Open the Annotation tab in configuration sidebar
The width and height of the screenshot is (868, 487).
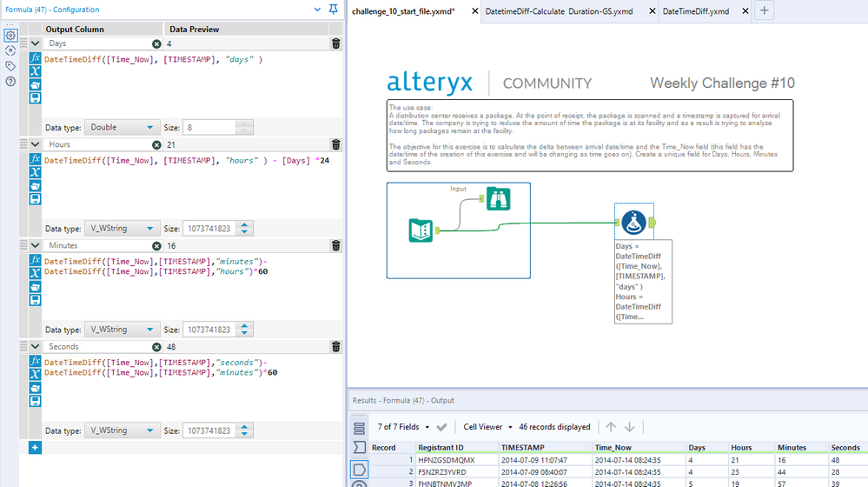coord(10,66)
